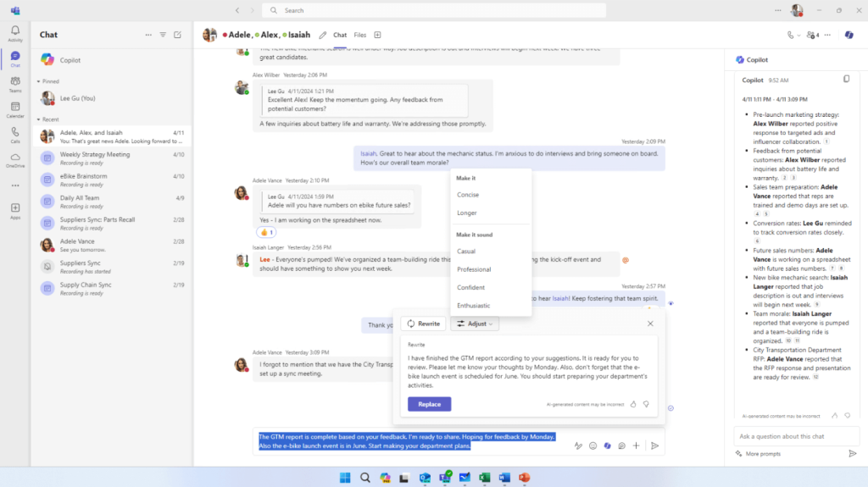
Task: Open the Activity feed in the sidebar
Action: pos(15,33)
